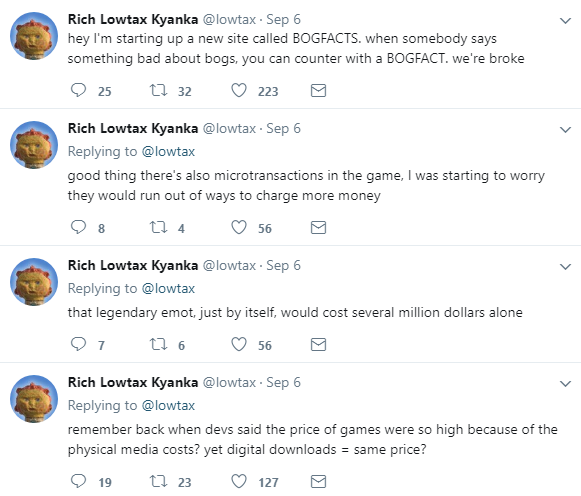Click avatar on the physical media costs tweet
Image resolution: width=581 pixels, height=496 pixels.
point(34,399)
